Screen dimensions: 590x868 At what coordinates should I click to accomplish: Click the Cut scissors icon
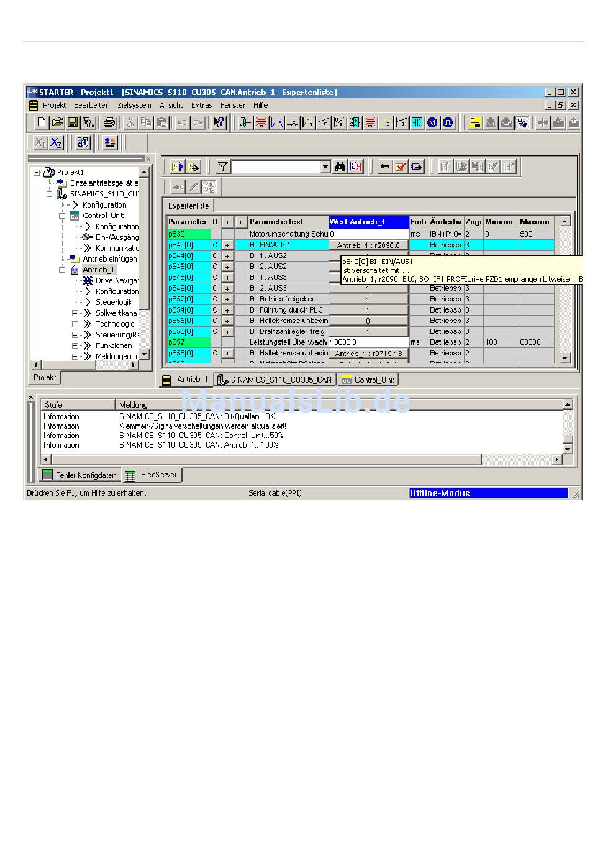coord(130,122)
